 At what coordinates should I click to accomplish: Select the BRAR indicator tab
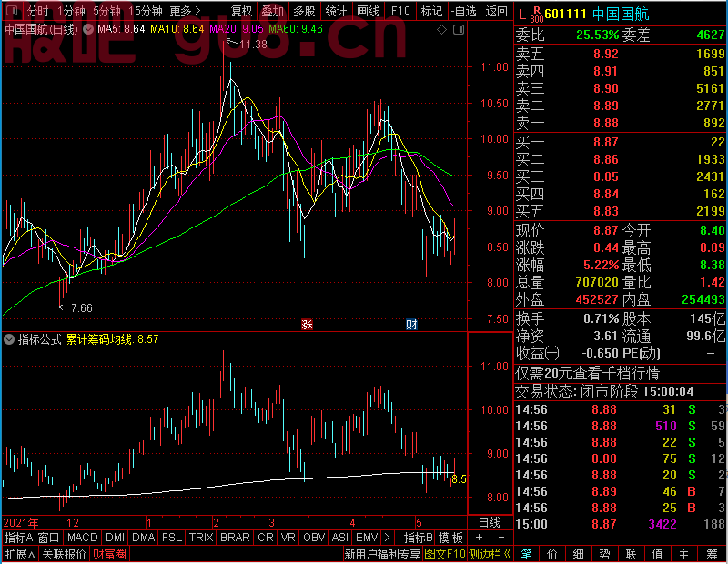click(235, 538)
